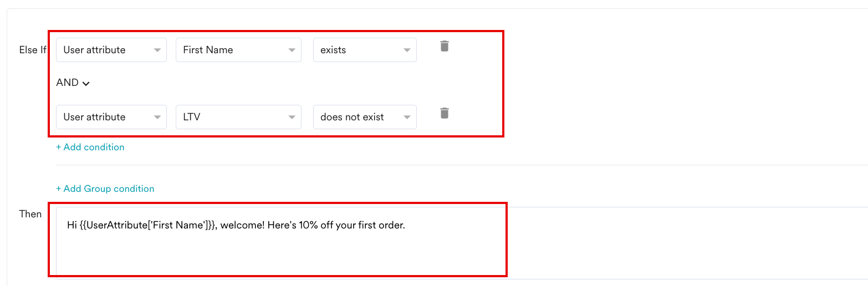Click the chevron beside AND
The width and height of the screenshot is (868, 285).
86,83
